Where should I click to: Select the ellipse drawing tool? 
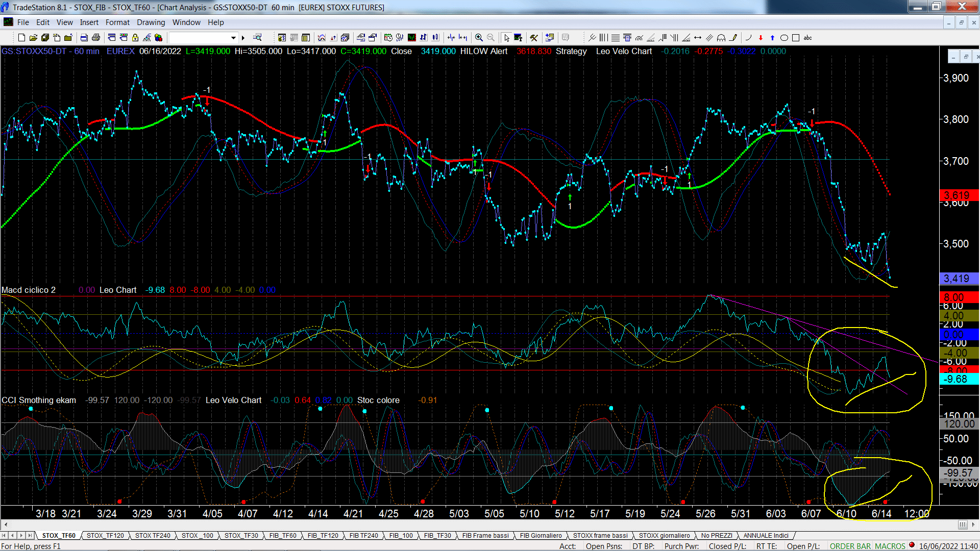click(x=784, y=38)
